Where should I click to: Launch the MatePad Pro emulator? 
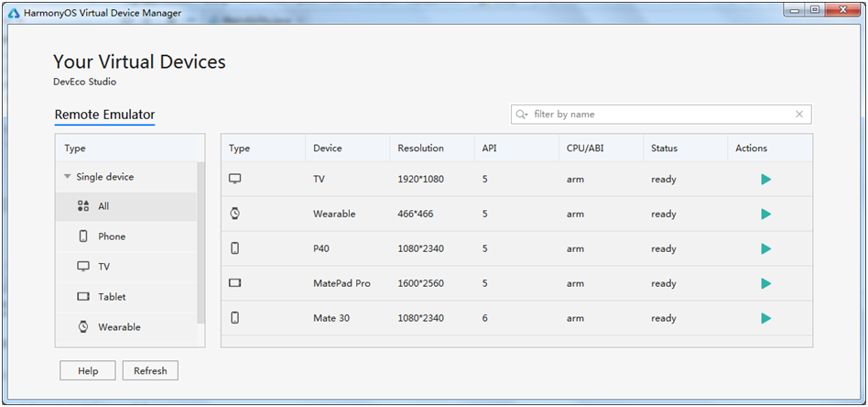(766, 283)
